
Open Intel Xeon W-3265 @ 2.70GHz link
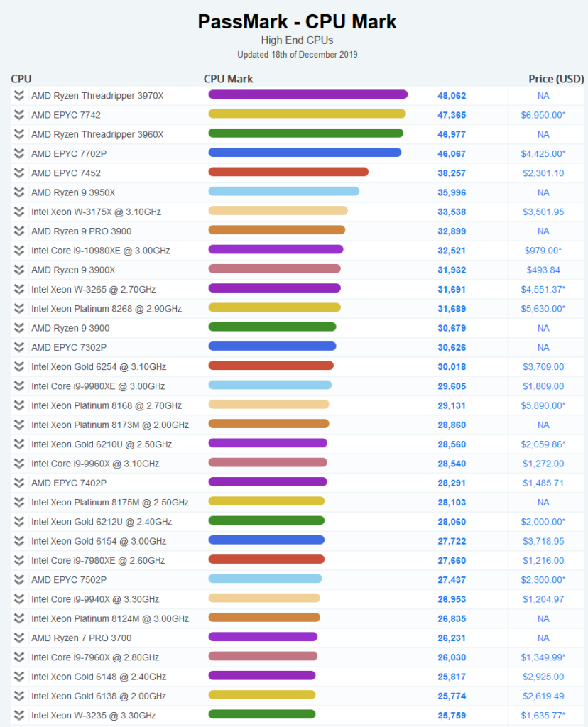[x=94, y=290]
